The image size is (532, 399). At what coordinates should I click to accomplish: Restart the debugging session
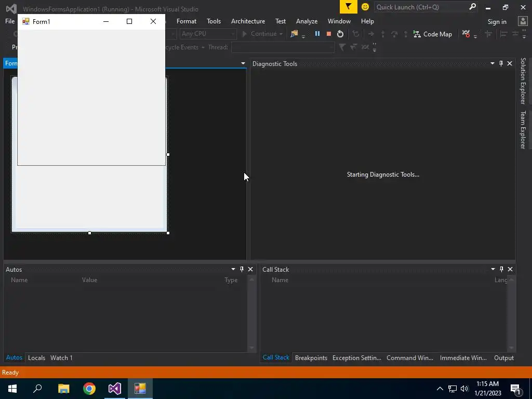pyautogui.click(x=340, y=34)
